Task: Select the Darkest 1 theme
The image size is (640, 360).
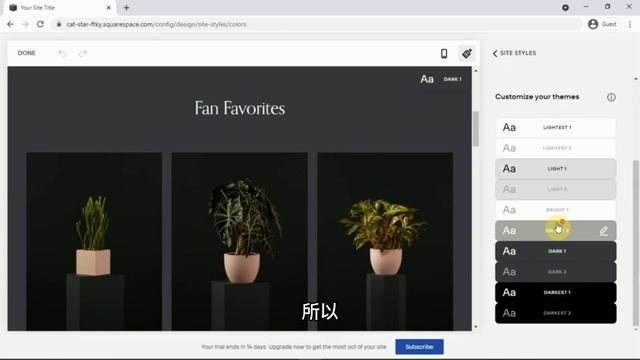Action: click(x=556, y=292)
